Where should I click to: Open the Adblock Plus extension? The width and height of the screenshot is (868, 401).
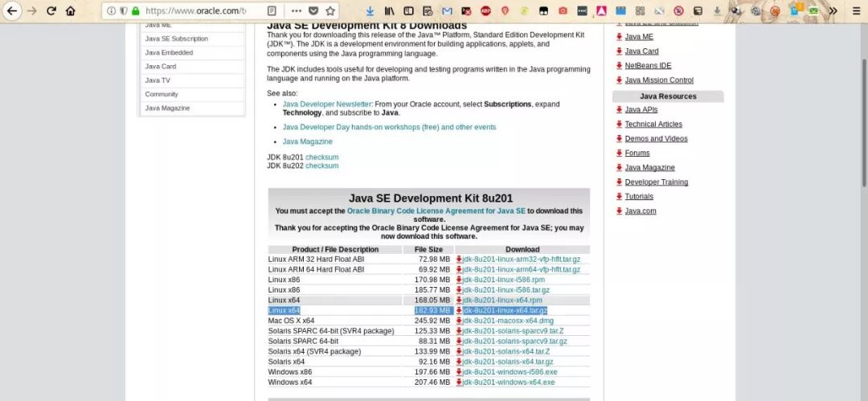(486, 11)
